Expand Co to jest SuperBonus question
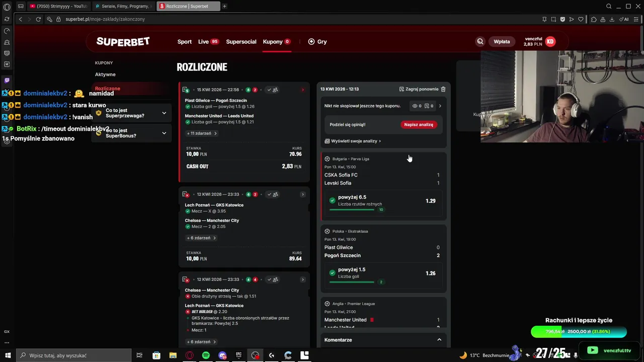The width and height of the screenshot is (644, 362). 131,133
